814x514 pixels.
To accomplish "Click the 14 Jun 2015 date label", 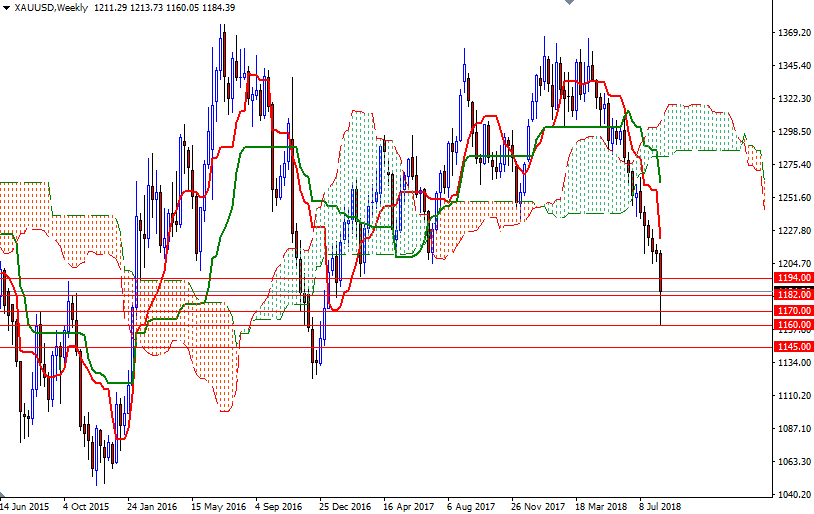I will tap(24, 506).
